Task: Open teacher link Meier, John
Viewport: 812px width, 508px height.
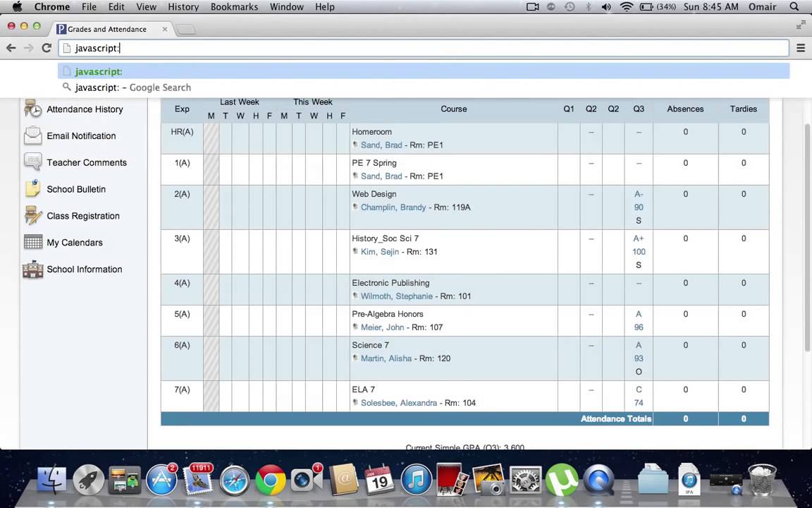Action: coord(382,327)
